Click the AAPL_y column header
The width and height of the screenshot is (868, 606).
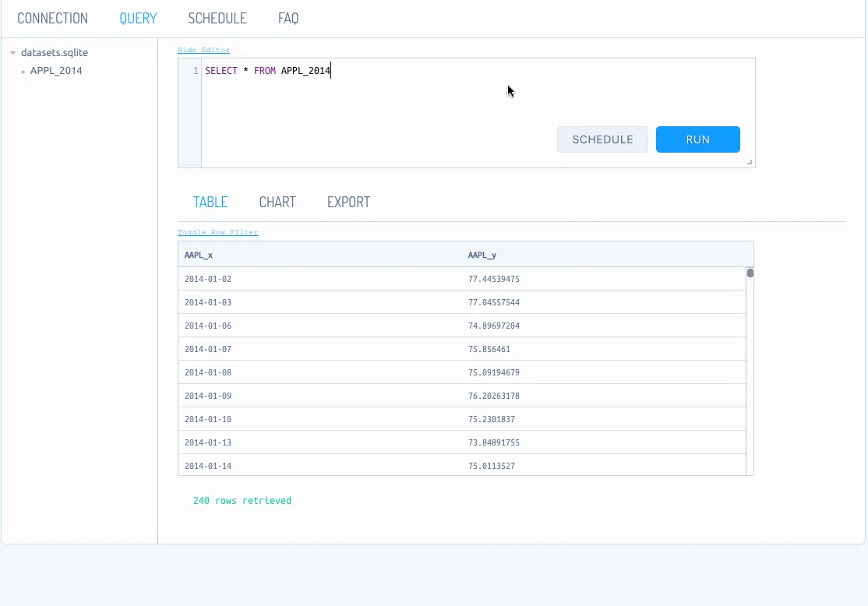(482, 255)
